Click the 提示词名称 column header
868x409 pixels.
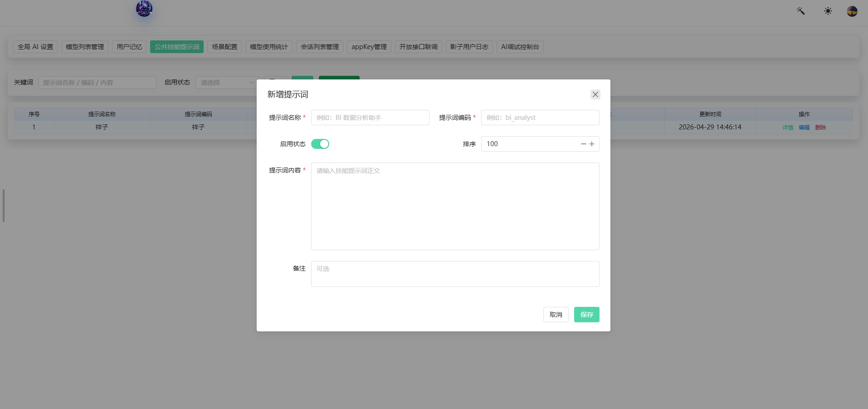102,114
